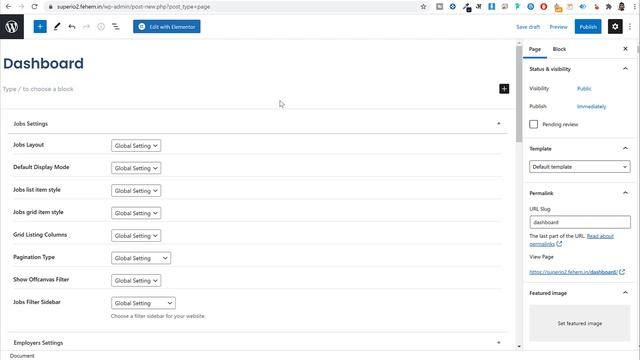Screen dimensions: 640x360
Task: Publish the page
Action: pos(588,27)
